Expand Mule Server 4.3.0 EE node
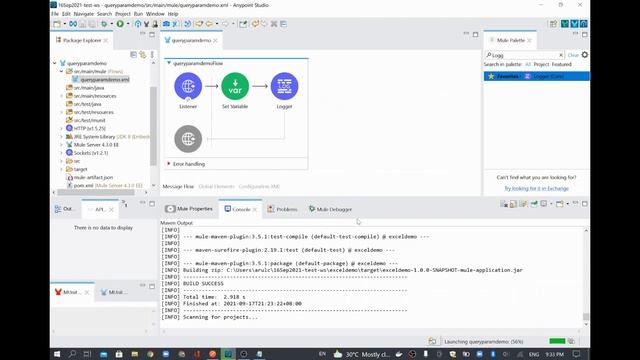This screenshot has height=360, width=640. [x=62, y=145]
